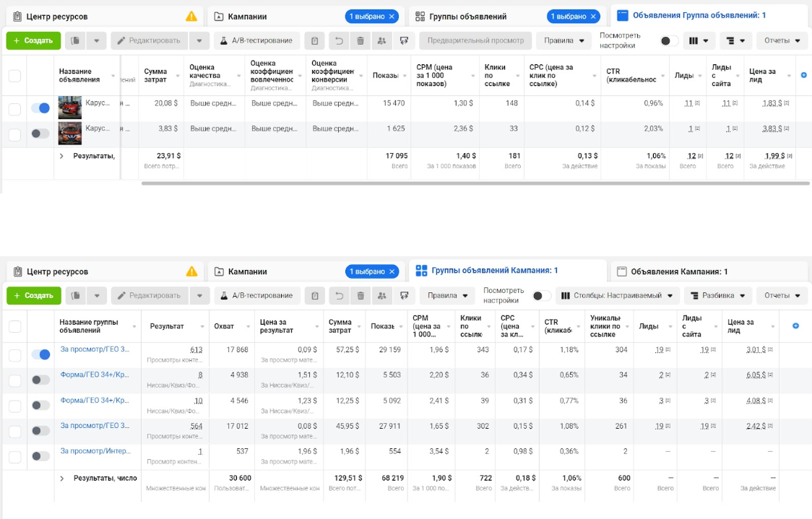Open the Отчеты dropdown in the ads table toolbar
Screen dimensions: 812x519
782,40
